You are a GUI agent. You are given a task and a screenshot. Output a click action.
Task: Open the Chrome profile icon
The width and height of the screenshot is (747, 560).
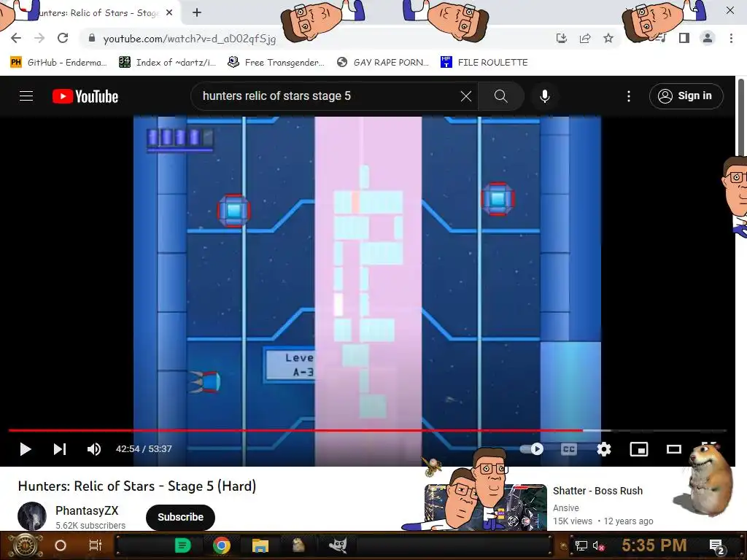pyautogui.click(x=708, y=38)
